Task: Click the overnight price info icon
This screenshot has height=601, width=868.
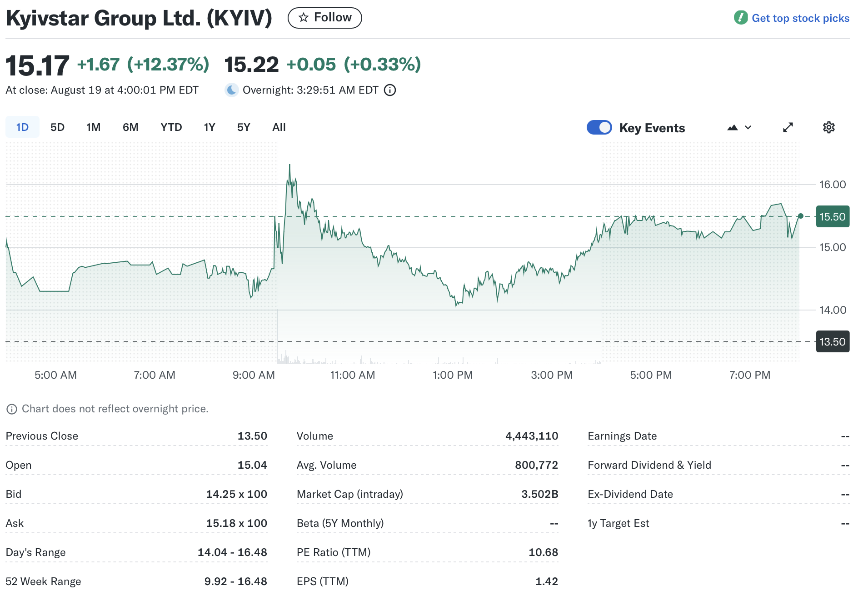Action: [x=390, y=90]
